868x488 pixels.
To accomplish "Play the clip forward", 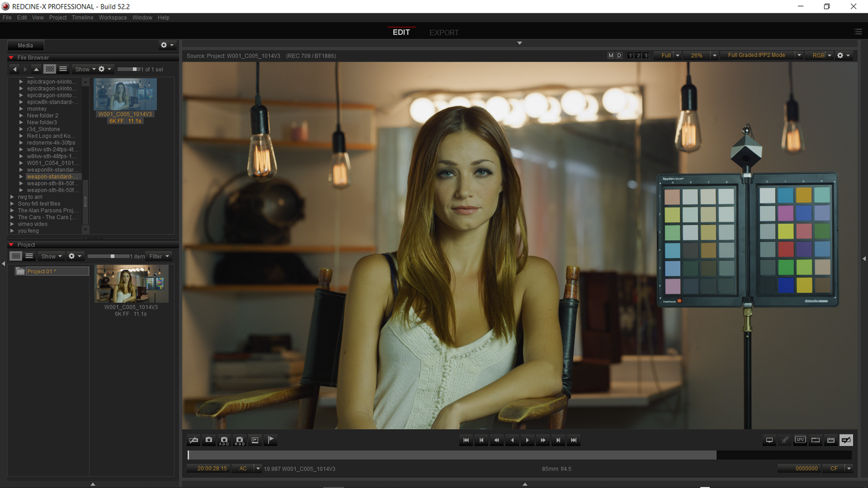I will pos(528,441).
